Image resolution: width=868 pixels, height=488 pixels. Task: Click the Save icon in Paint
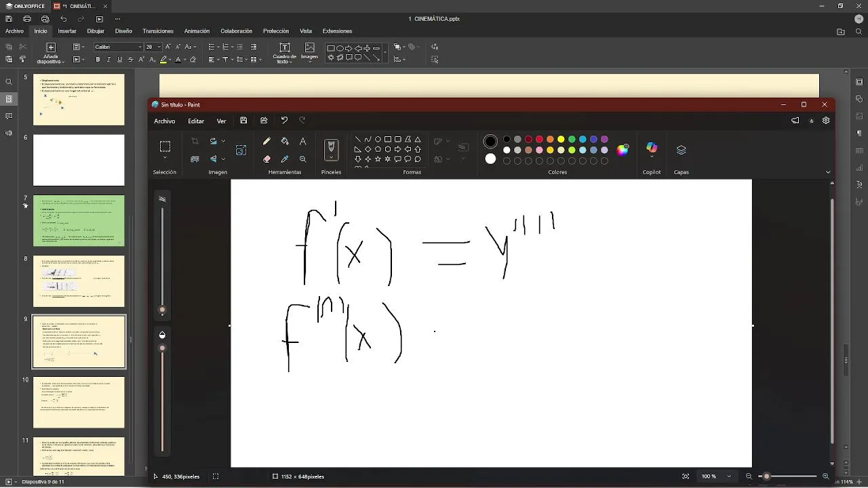click(243, 121)
